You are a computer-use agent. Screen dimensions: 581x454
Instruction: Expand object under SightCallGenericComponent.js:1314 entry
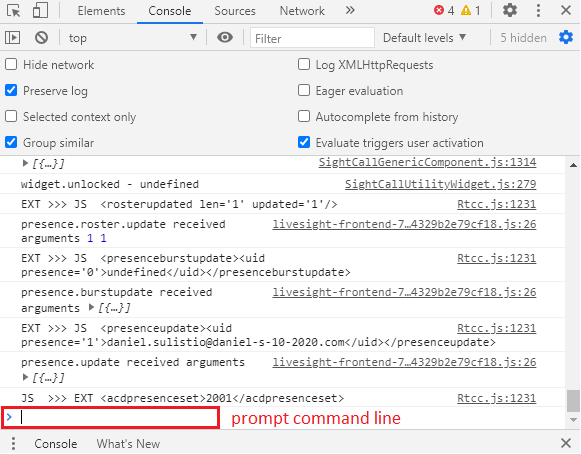(x=25, y=163)
